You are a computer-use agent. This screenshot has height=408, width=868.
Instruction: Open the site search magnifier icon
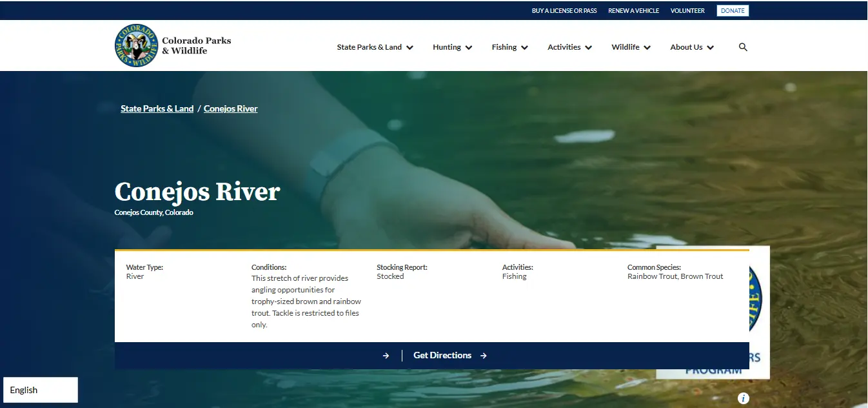click(x=743, y=47)
